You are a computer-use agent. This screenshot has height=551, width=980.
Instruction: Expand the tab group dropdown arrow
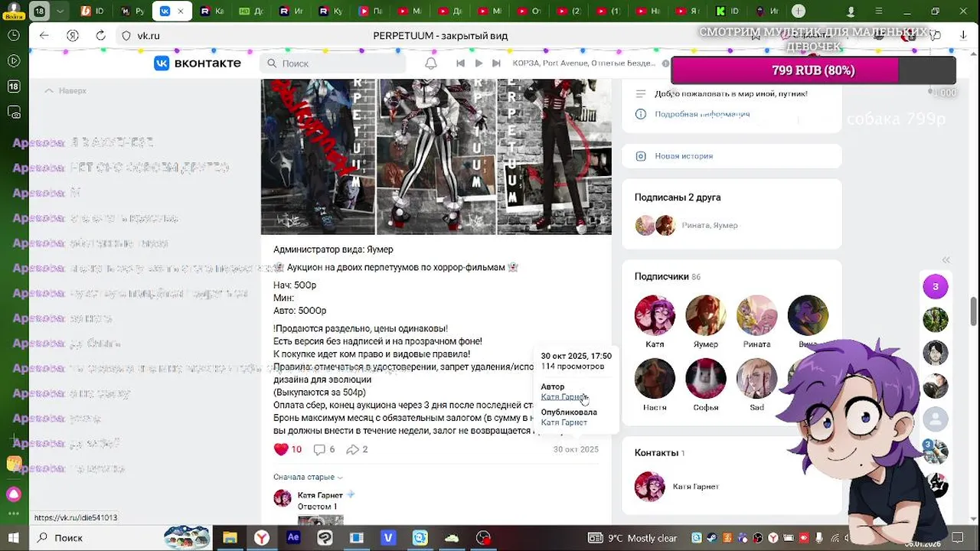(60, 11)
